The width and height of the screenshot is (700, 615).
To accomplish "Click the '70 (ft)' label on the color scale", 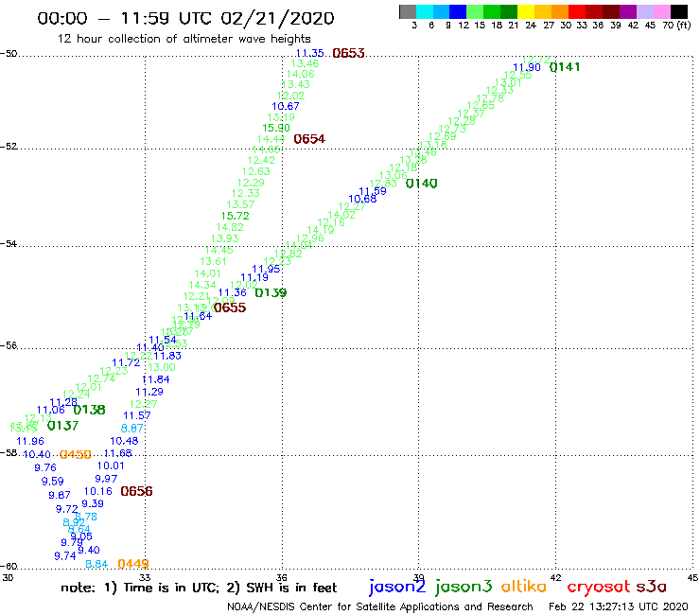I will pos(676,26).
